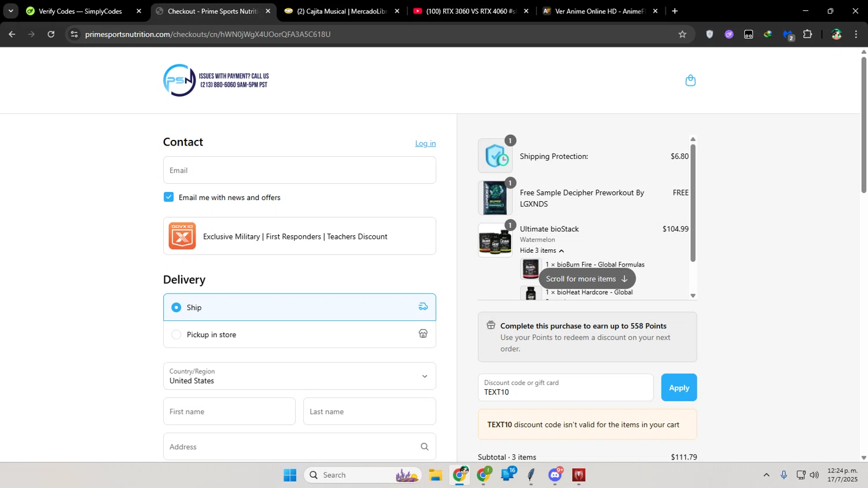Click the Log in link
This screenshot has height=488, width=868.
tap(425, 143)
